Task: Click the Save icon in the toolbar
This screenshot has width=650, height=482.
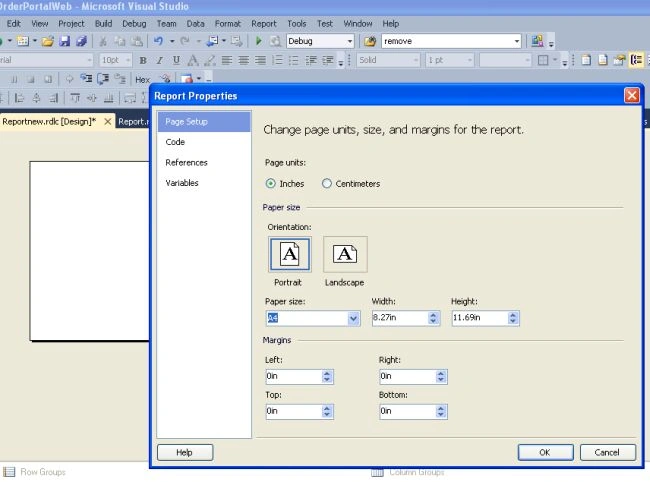Action: 65,41
